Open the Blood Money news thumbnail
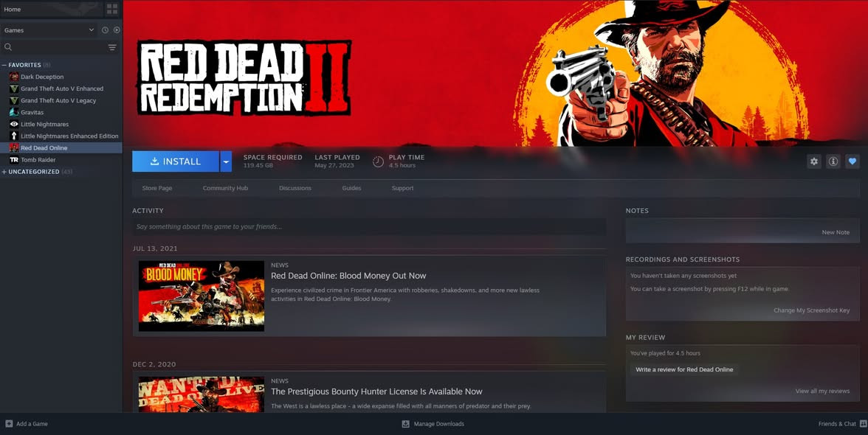 201,296
